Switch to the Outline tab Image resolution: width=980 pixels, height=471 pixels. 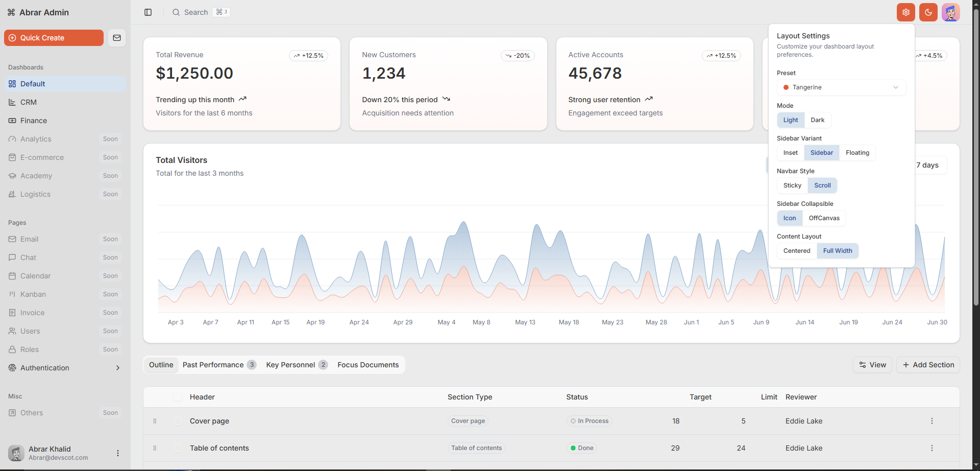point(161,365)
